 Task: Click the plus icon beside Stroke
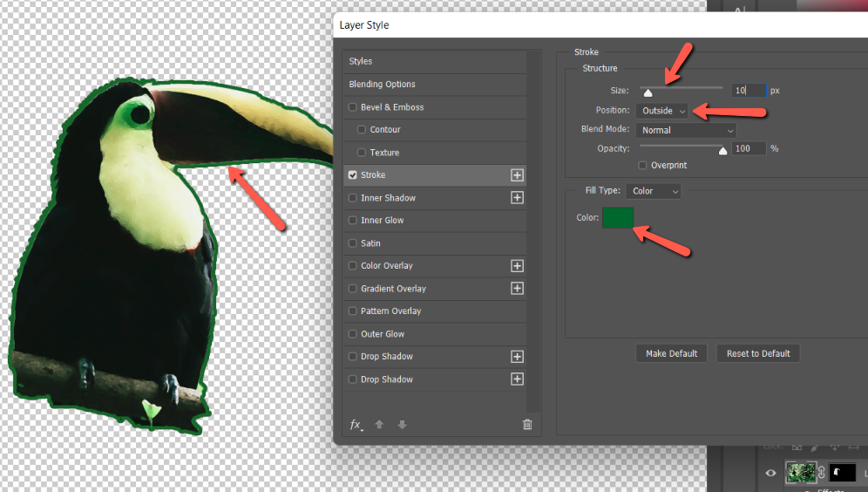click(x=517, y=175)
